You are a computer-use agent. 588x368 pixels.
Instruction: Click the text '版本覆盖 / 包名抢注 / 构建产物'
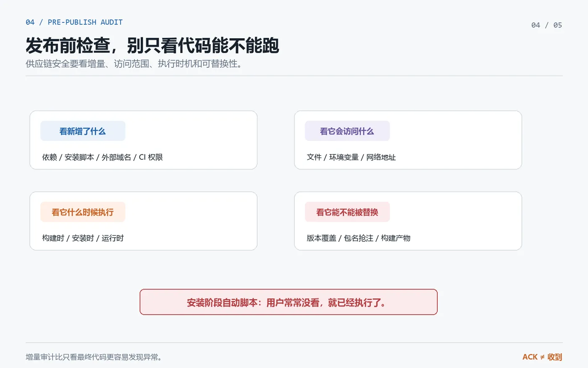click(358, 238)
